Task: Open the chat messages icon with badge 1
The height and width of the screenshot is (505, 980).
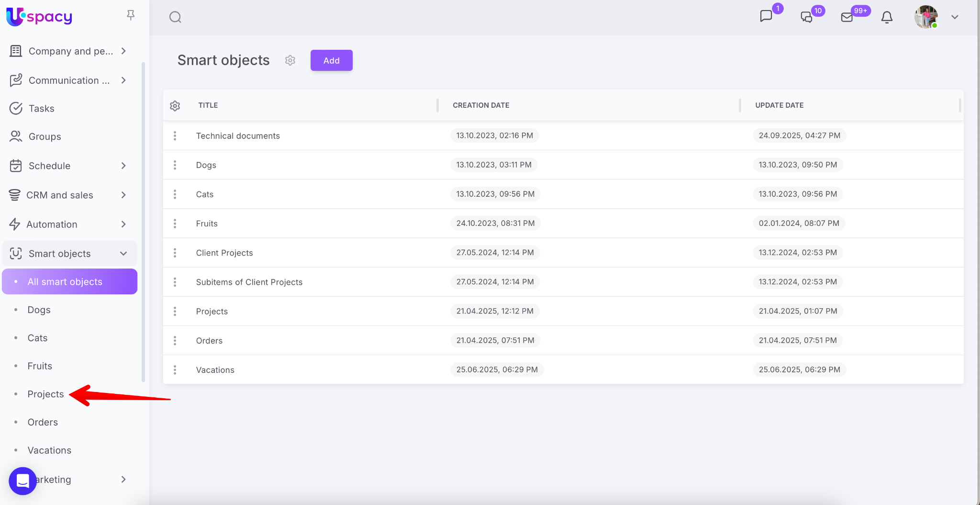Action: 766,16
